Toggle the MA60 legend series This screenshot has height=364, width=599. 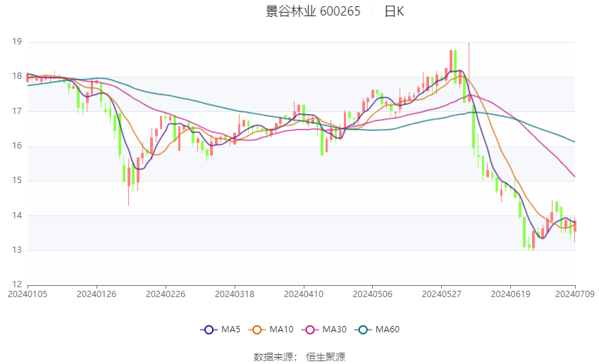pos(377,330)
